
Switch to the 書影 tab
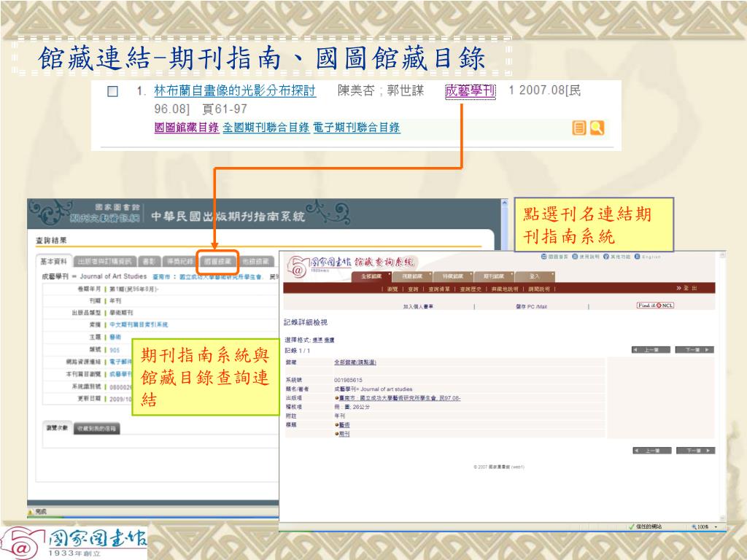pyautogui.click(x=149, y=262)
